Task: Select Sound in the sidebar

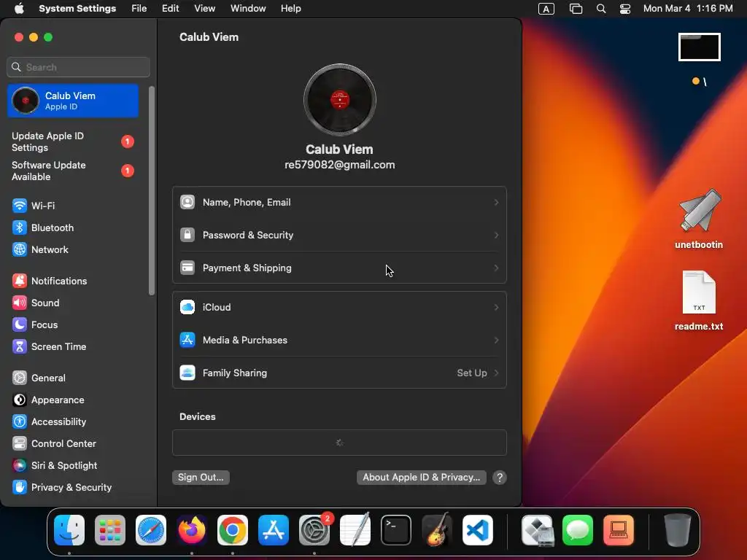Action: 36,303
